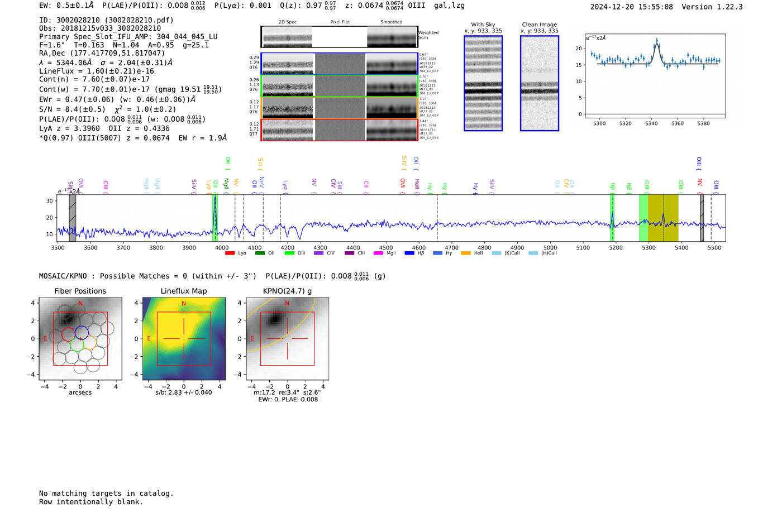Click the green highlighted emission peak near 3980
782x532 pixels.
pos(214,218)
